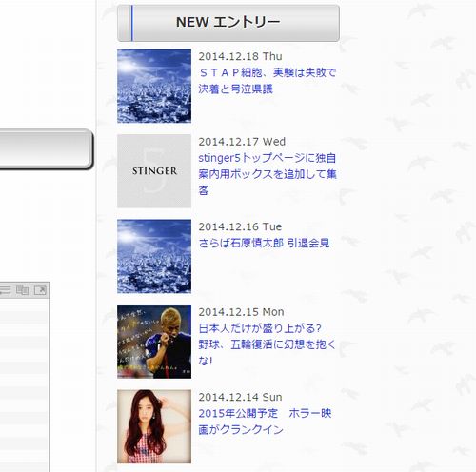Open the stinger5トップページ article link
476x472 pixels.
(x=268, y=174)
